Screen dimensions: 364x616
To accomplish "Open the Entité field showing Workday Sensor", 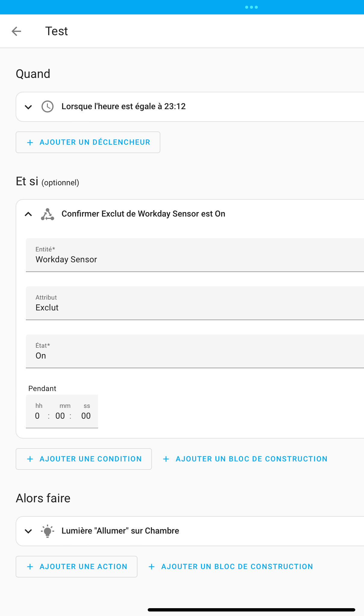I will (x=195, y=255).
